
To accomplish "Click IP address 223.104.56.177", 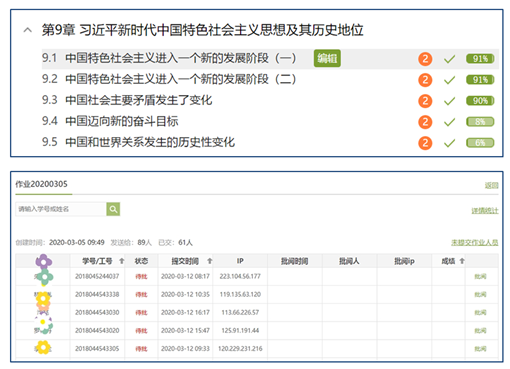I will tap(240, 276).
